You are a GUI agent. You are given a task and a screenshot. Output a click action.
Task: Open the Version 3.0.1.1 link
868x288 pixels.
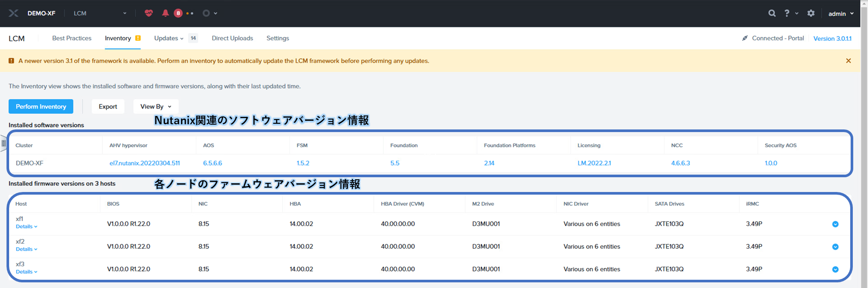tap(832, 38)
